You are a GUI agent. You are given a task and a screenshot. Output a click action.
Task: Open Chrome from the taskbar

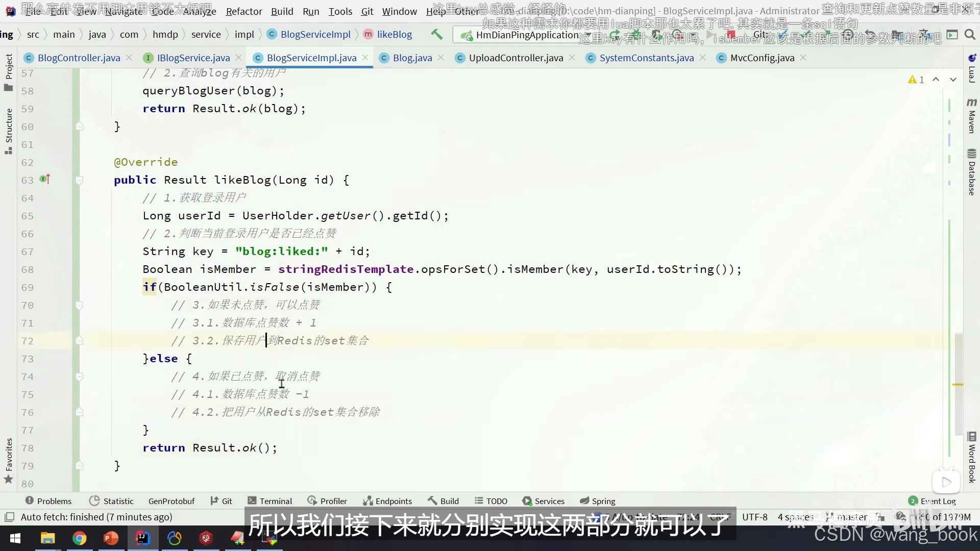click(x=79, y=538)
